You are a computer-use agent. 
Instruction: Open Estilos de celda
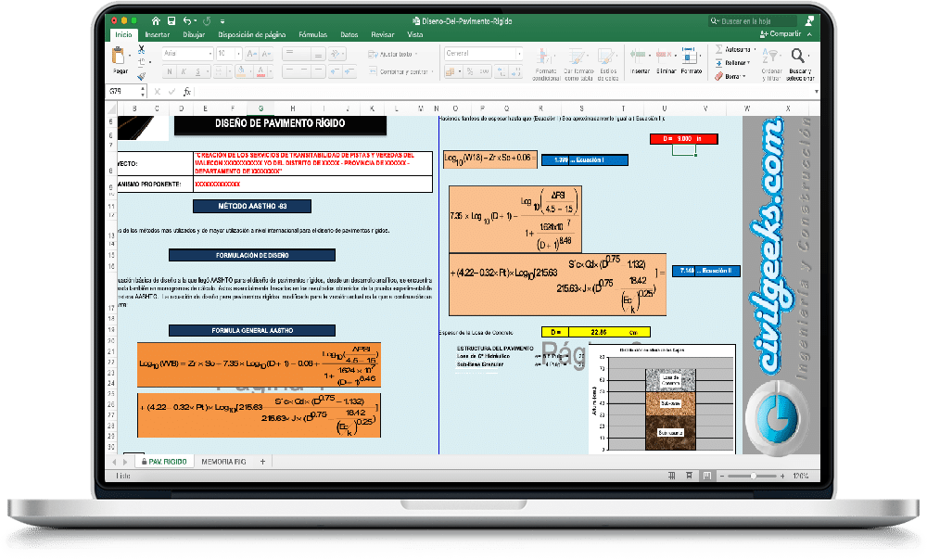point(607,64)
